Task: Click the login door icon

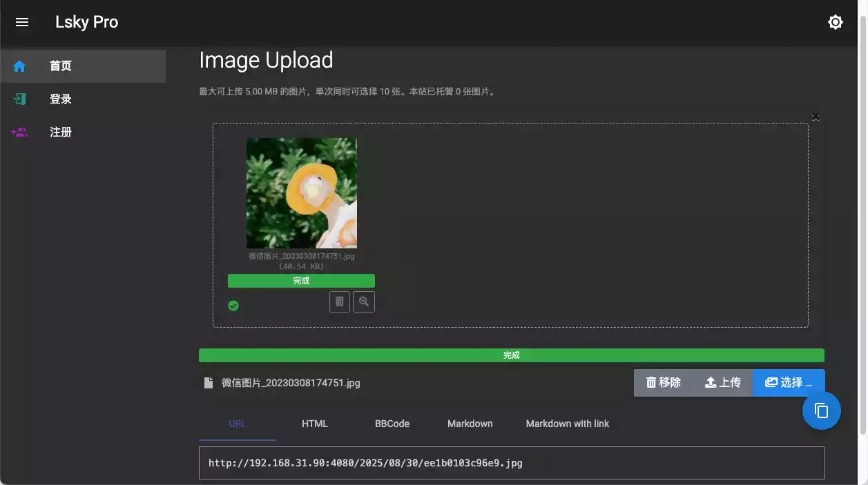Action: (19, 99)
